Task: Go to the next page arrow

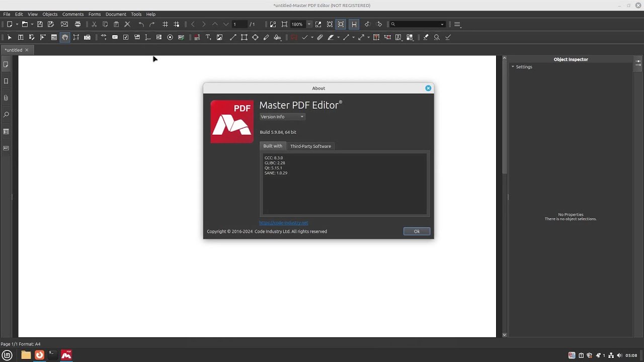Action: pos(204,24)
